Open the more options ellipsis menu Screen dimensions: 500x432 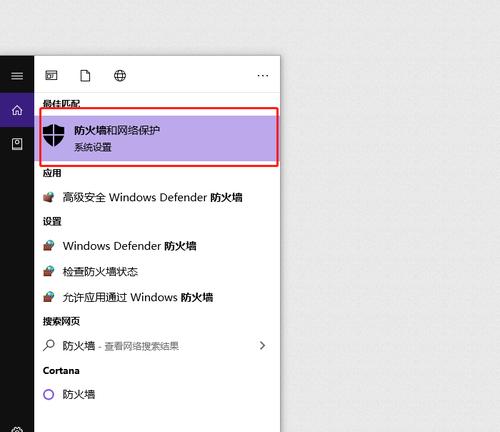click(263, 76)
